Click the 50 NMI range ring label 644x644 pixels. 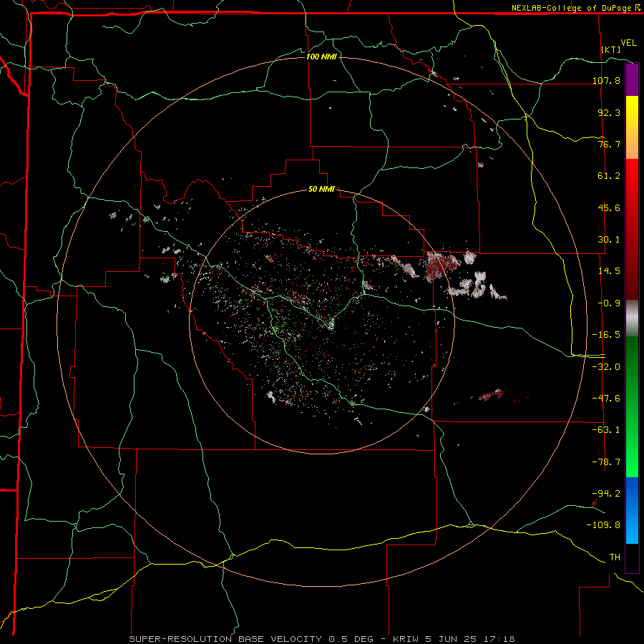321,190
